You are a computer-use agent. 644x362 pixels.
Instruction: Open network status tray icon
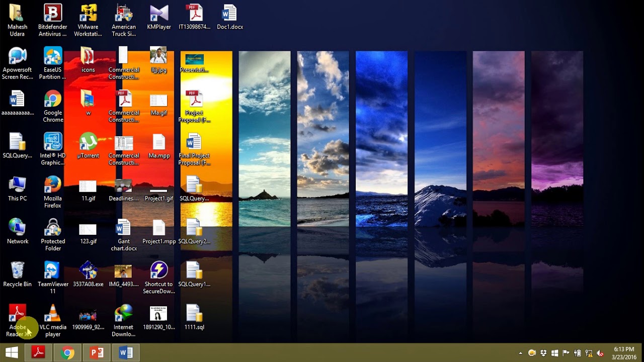point(589,353)
